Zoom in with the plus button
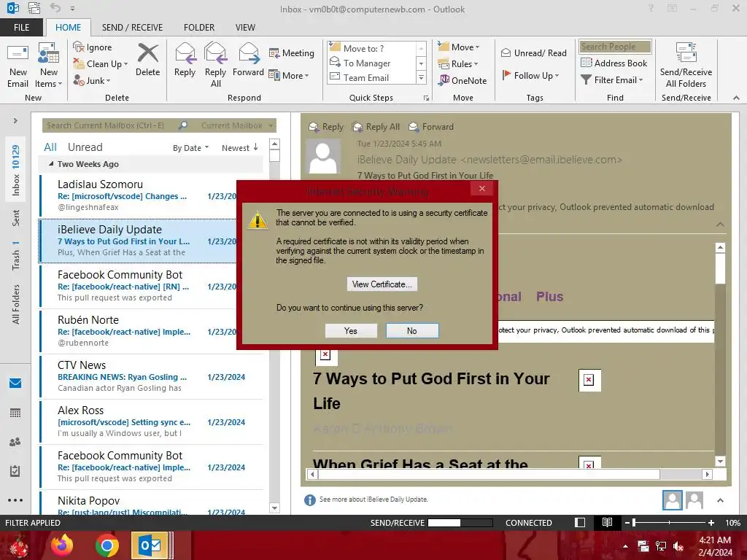 click(711, 523)
